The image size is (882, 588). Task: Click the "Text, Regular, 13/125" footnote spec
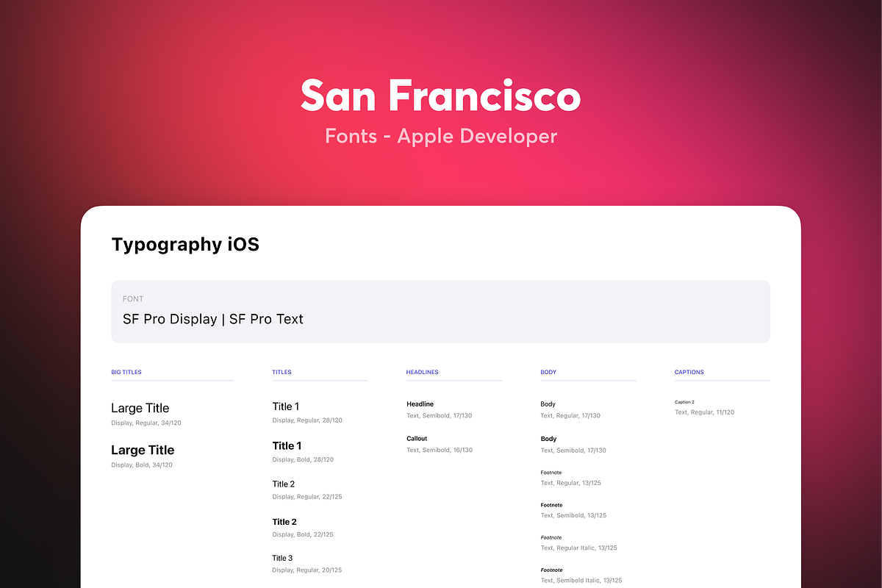pos(570,484)
